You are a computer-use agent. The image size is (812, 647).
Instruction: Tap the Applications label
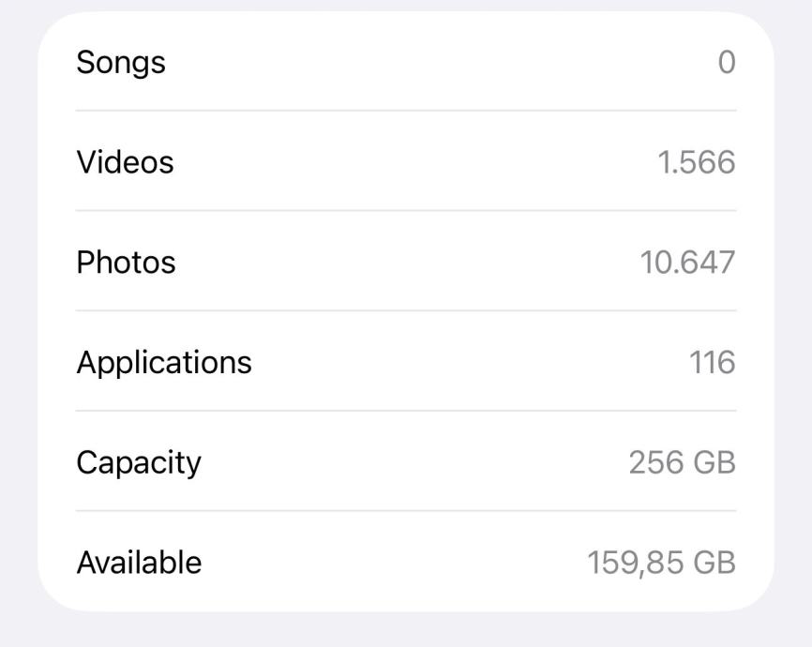pyautogui.click(x=164, y=363)
